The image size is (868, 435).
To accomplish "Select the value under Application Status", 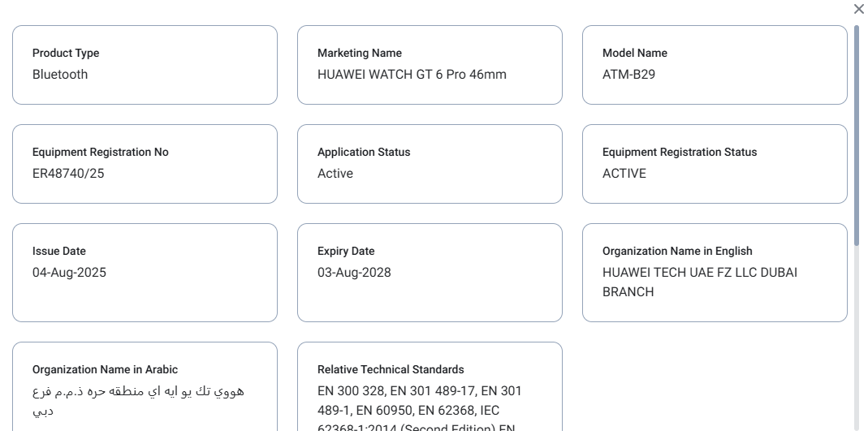I will pos(335,174).
